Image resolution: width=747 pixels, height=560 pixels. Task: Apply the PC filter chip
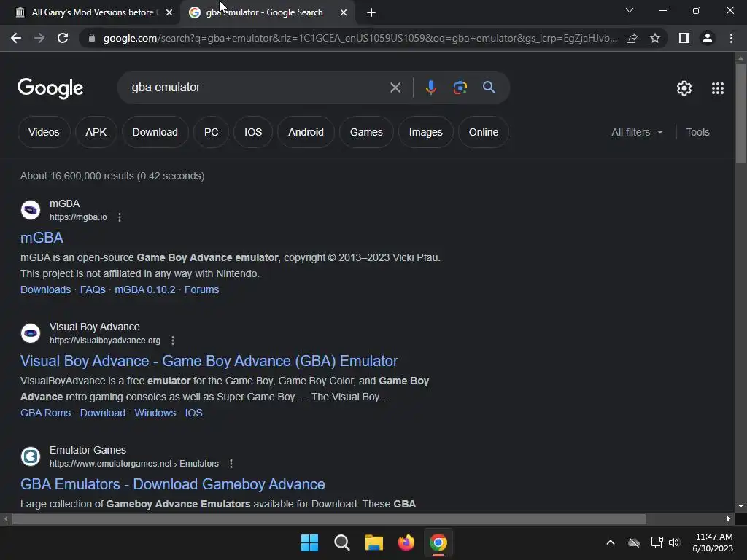[x=211, y=132]
